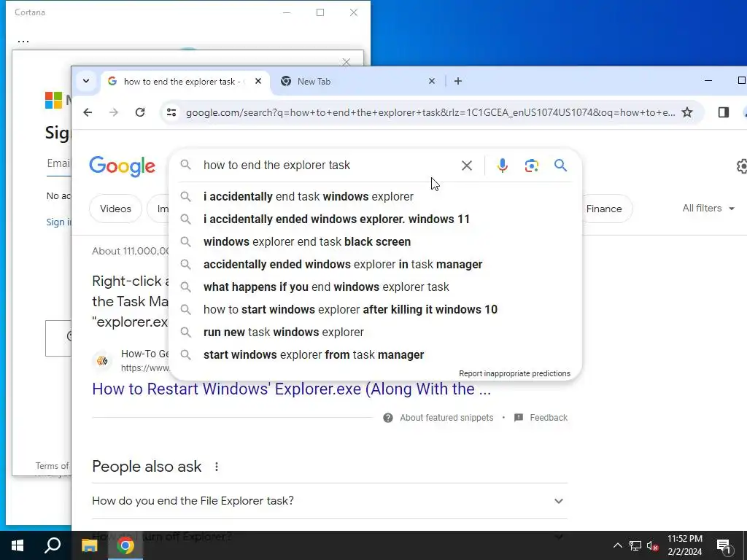Open People also ask three-dot menu
This screenshot has width=747, height=560.
click(216, 467)
